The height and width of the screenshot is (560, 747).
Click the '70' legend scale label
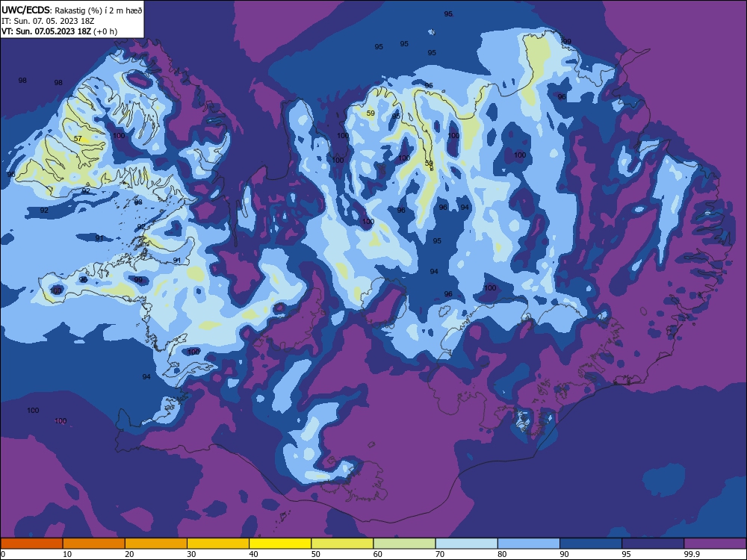440,554
